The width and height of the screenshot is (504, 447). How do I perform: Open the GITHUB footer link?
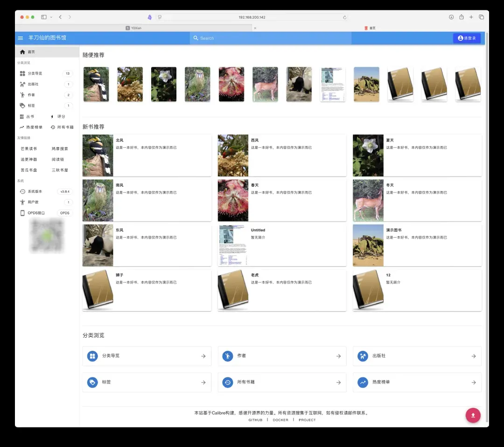pos(255,420)
